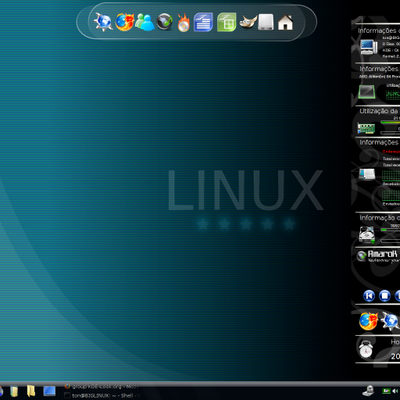Viewport: 400px width, 400px height.
Task: Launch the green spreadsheet icon in the dock
Action: 227,22
